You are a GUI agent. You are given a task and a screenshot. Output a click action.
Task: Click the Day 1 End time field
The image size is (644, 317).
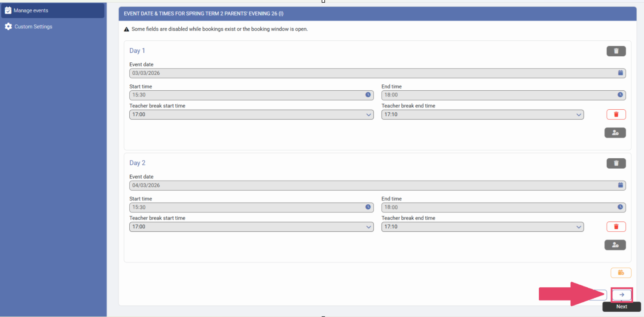(498, 95)
